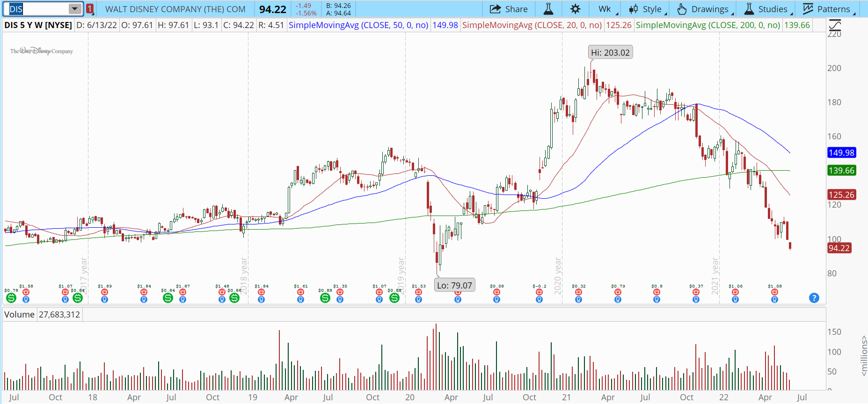868x404 pixels.
Task: Click the blue lightbulb icon under $1.08 earnings
Action: coord(775,300)
